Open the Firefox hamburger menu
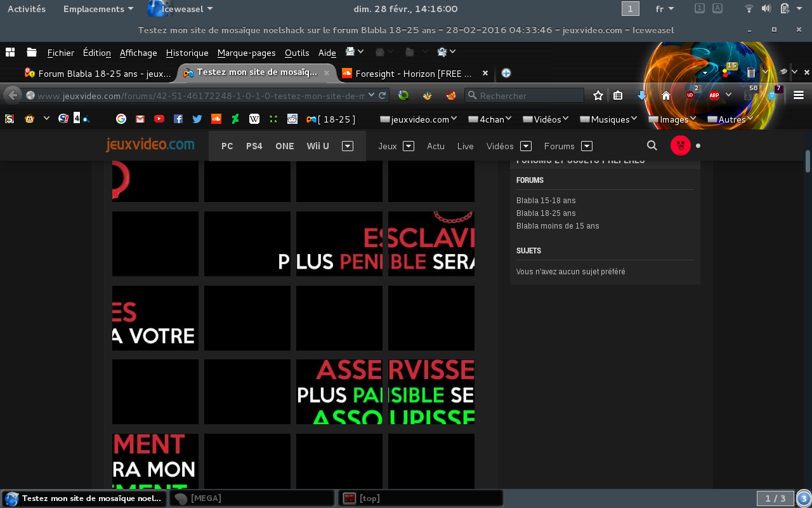 point(799,95)
